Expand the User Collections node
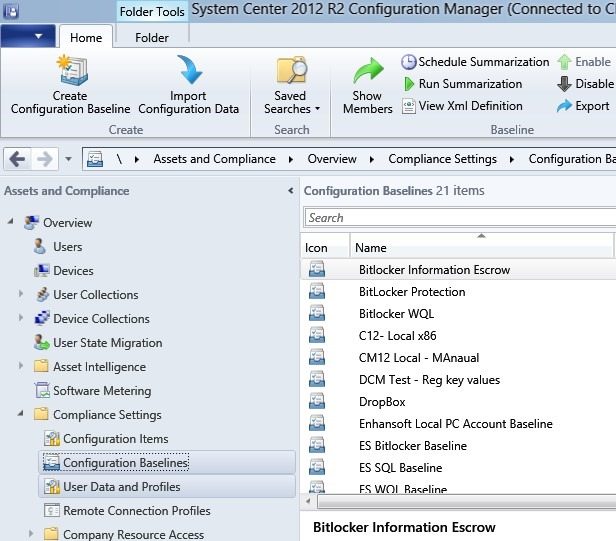Image resolution: width=616 pixels, height=541 pixels. 21,294
